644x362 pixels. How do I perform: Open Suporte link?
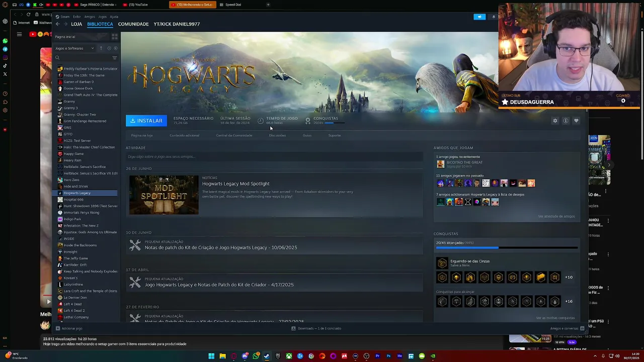(335, 135)
